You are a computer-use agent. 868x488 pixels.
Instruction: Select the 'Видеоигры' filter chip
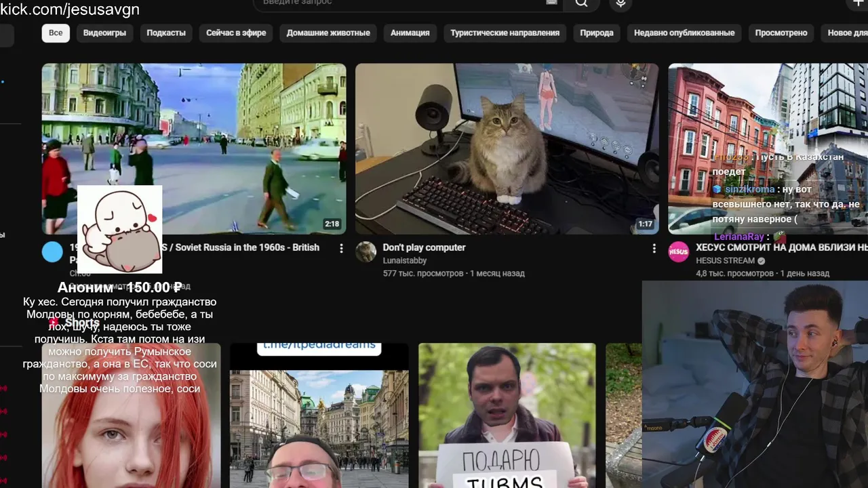coord(104,33)
